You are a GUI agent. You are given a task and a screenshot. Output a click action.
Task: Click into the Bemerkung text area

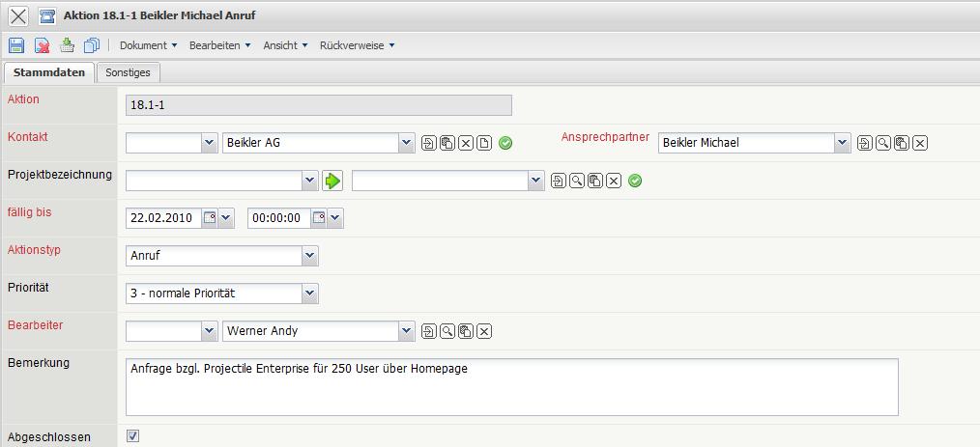[512, 387]
